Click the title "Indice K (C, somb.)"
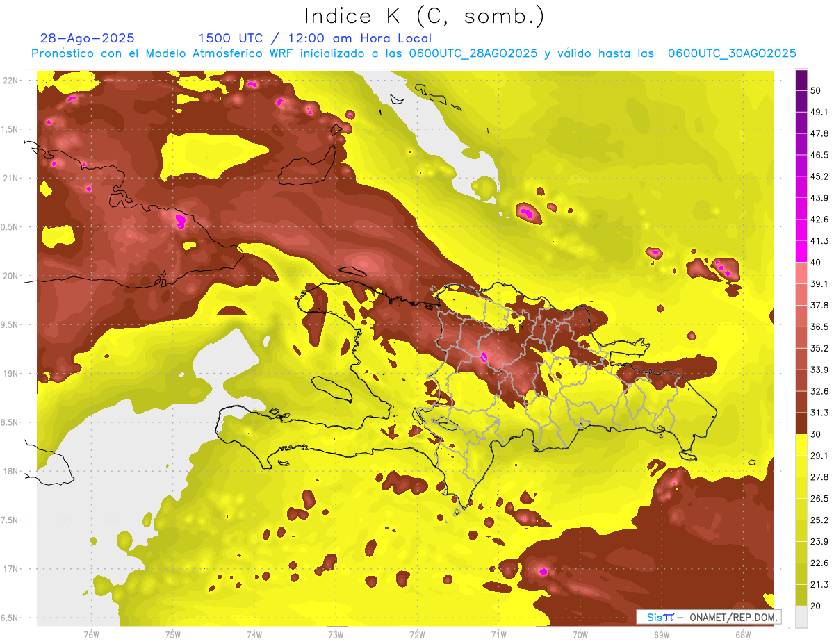Screen dimensions: 834x644 (x=425, y=16)
